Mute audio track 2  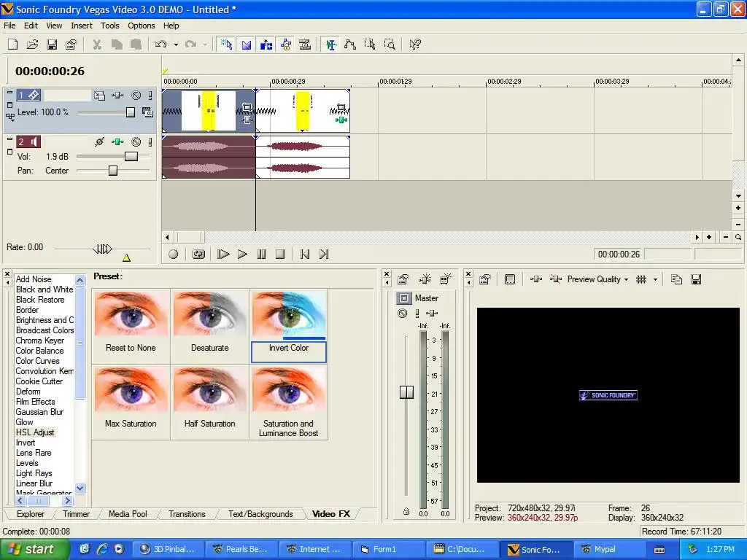tap(136, 142)
